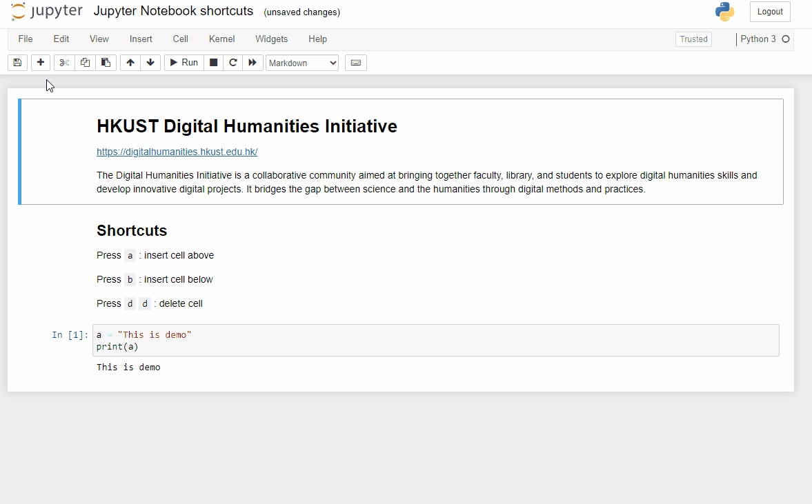812x504 pixels.
Task: Interrupt the kernel with the stop icon
Action: [213, 63]
